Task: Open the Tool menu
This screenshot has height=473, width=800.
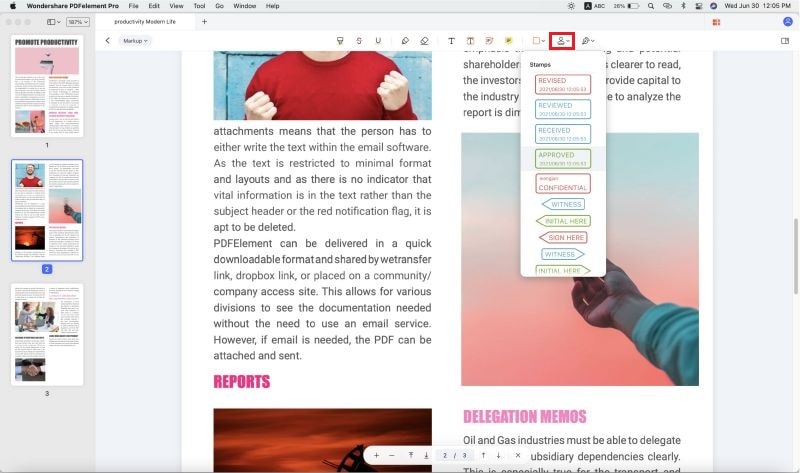Action: pyautogui.click(x=199, y=6)
